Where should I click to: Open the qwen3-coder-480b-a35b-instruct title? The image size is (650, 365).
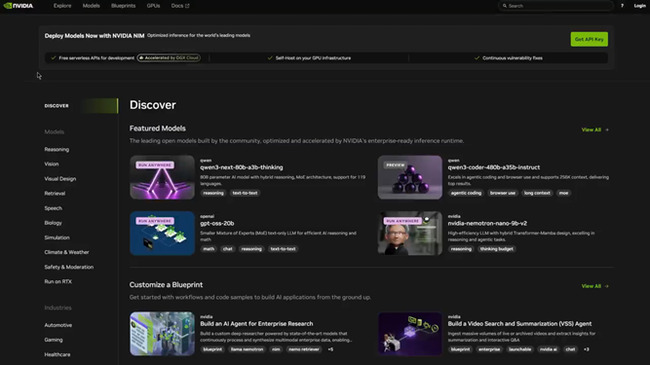pos(494,168)
